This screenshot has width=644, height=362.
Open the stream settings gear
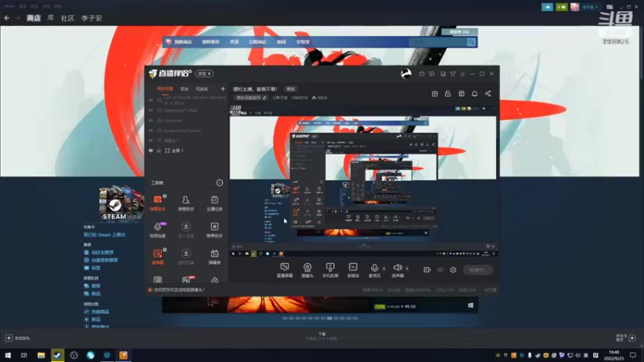coord(453,269)
